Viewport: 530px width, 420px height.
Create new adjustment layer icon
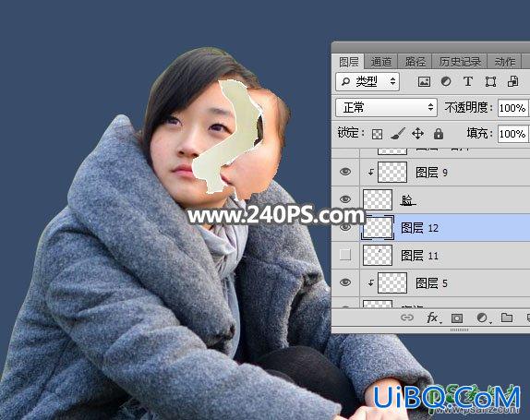(482, 318)
